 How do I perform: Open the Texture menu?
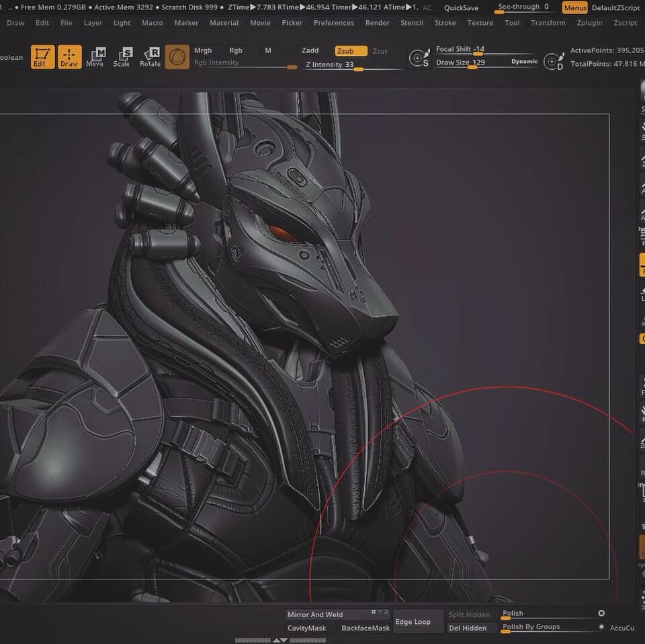tap(480, 23)
